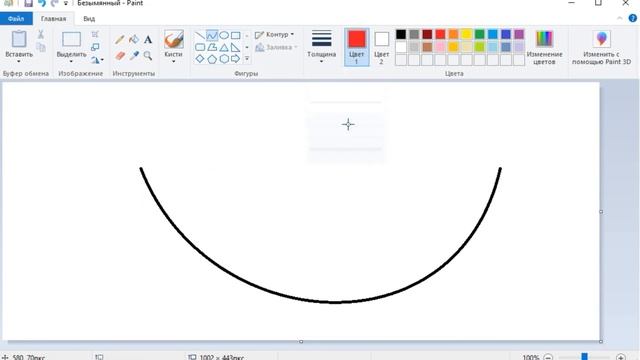This screenshot has width=640, height=360.
Task: Pick the pink color swatch
Action: tap(440, 47)
